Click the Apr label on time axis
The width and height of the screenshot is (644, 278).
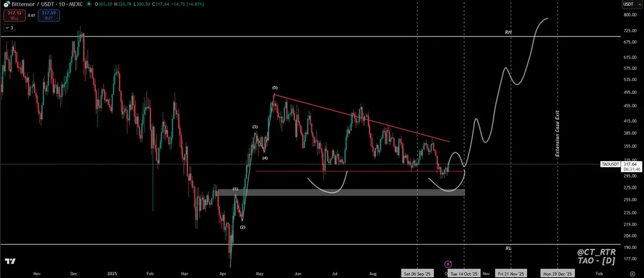pos(222,274)
